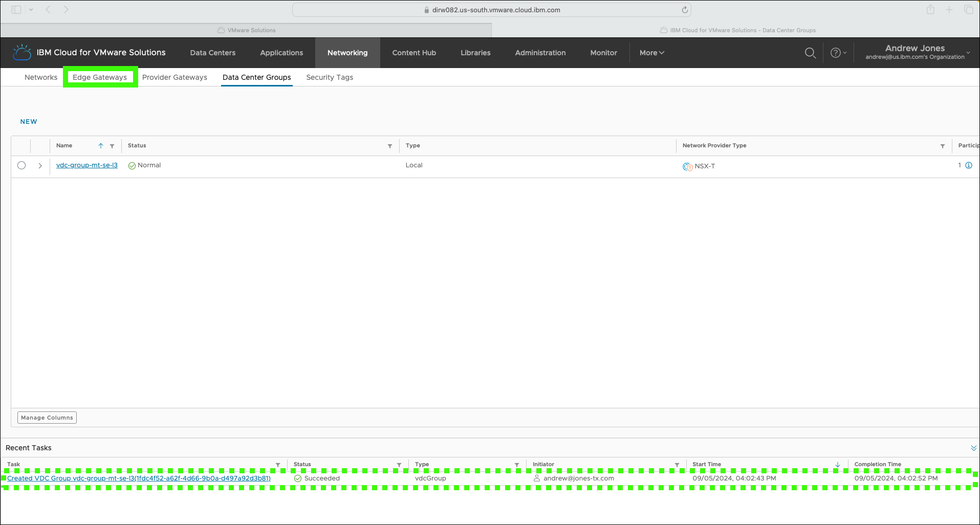
Task: Open the Networking menu
Action: tap(347, 53)
